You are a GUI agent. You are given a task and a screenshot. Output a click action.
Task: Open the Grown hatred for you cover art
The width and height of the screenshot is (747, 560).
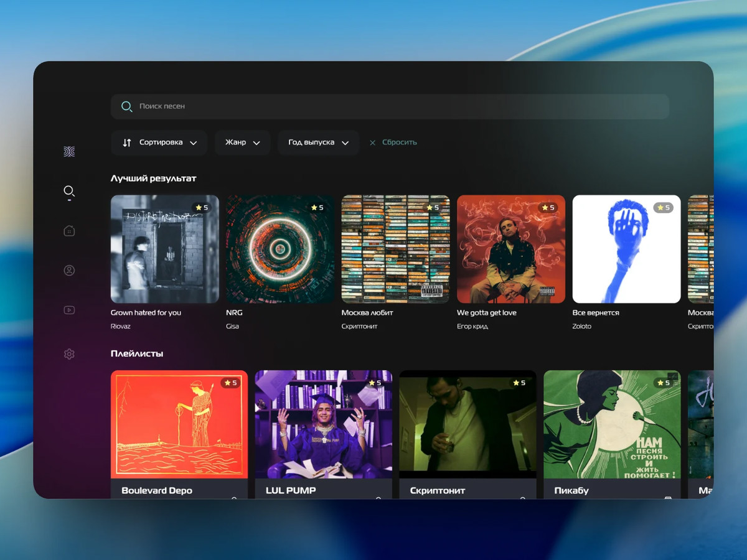tap(165, 249)
